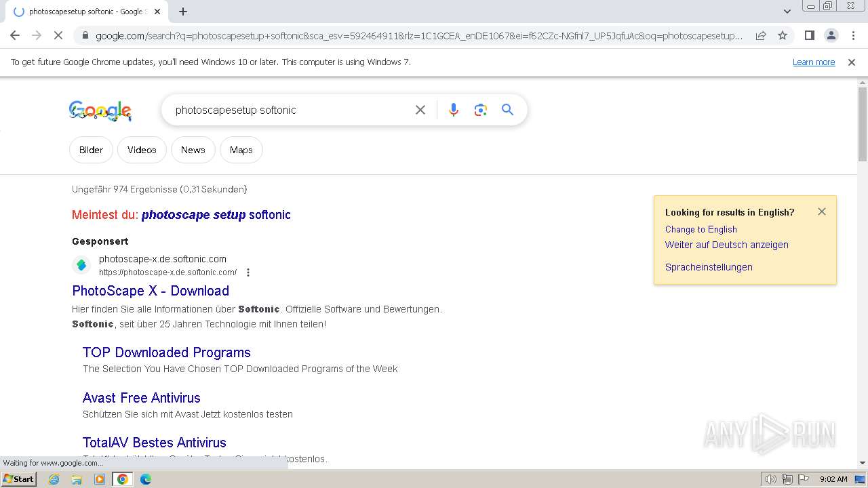Open sponsored result options menu
The image size is (868, 488).
(248, 272)
